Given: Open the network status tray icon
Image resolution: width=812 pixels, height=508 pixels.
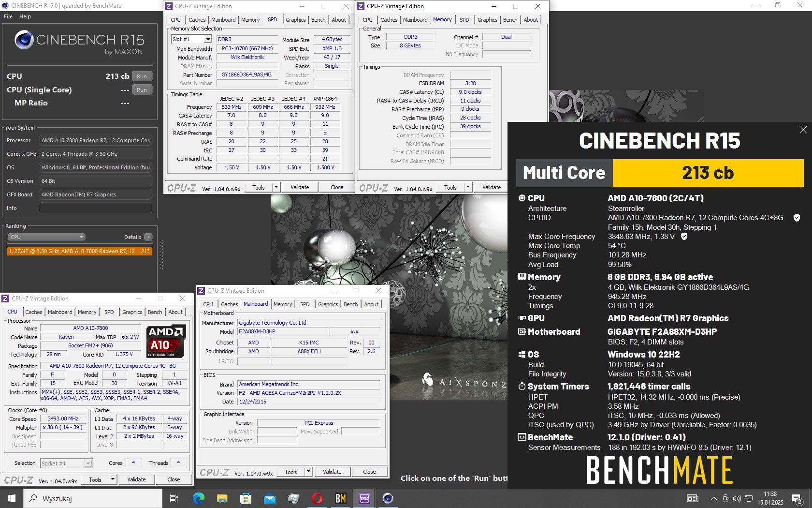Looking at the screenshot, I should 749,498.
